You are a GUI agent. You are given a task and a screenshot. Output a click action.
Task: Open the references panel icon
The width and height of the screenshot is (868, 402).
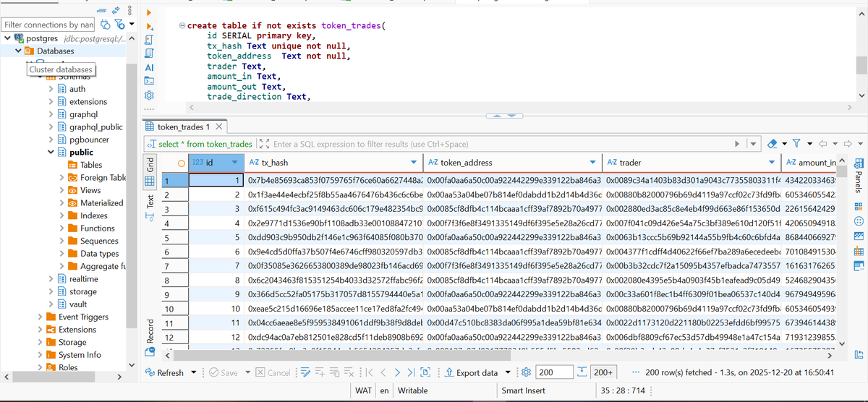click(859, 265)
